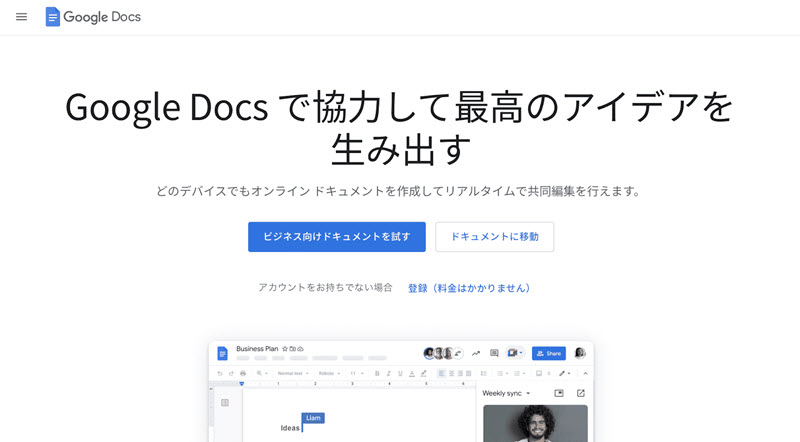Click Docs file icon beside Business Plan
Viewport: 800px width, 442px height.
pyautogui.click(x=222, y=353)
